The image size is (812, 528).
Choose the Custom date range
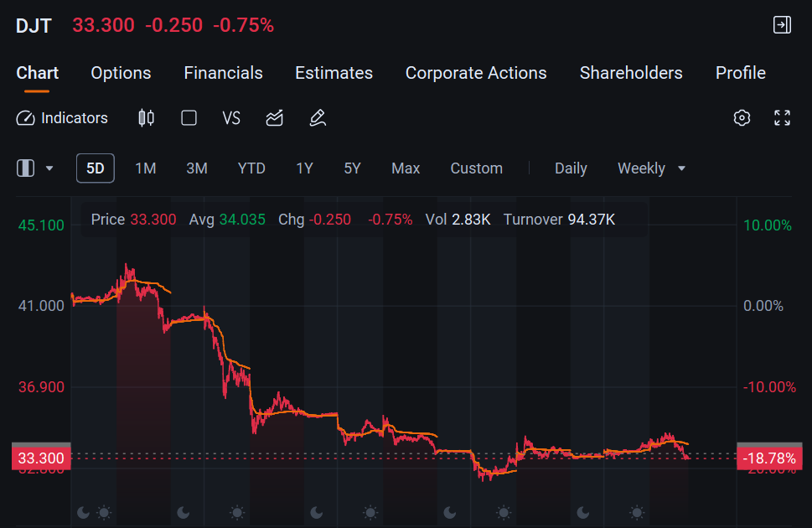477,168
